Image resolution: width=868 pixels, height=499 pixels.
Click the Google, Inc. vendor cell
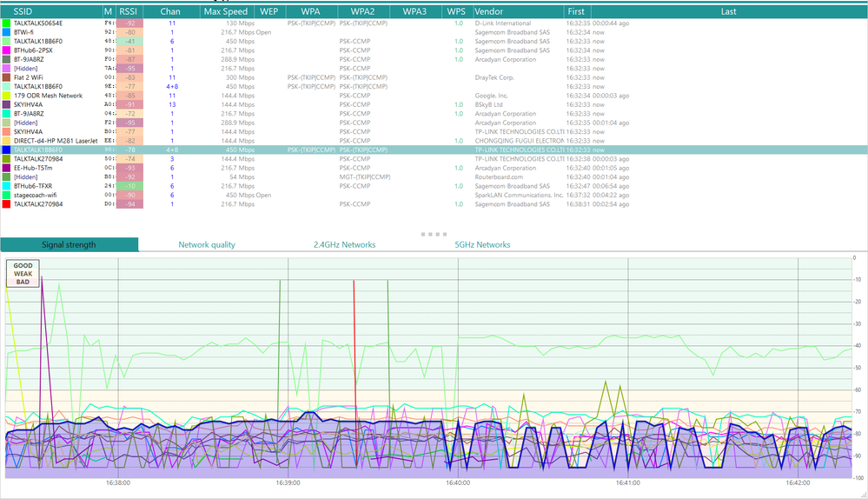tap(491, 96)
